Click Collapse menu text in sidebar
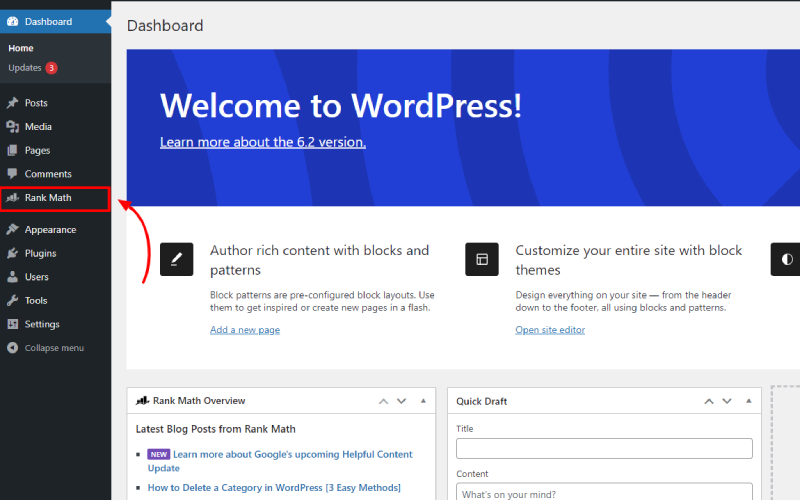This screenshot has height=500, width=800. pos(54,348)
